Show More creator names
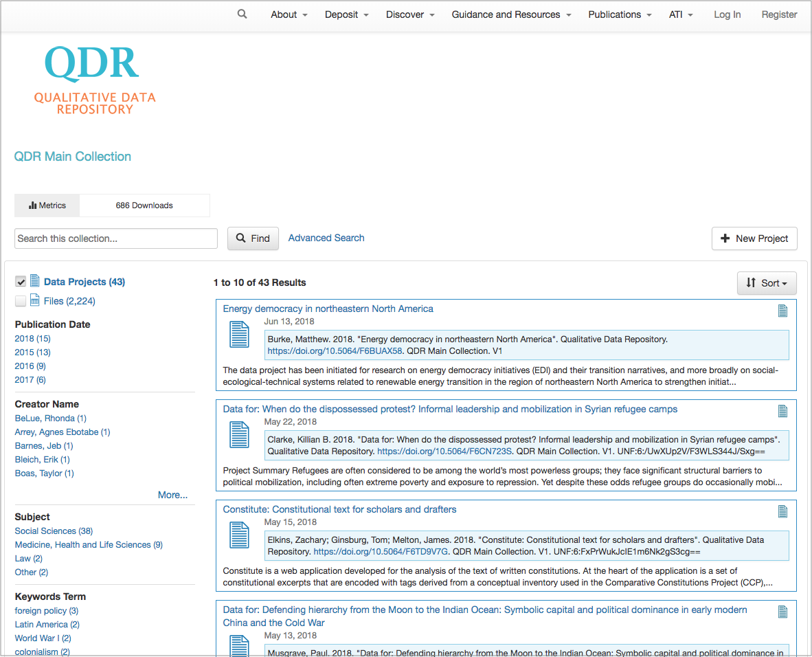Screen dimensions: 812x657 (172, 495)
